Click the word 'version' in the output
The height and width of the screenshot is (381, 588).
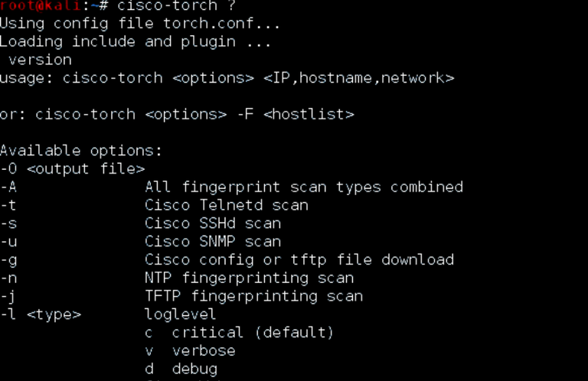pos(40,60)
